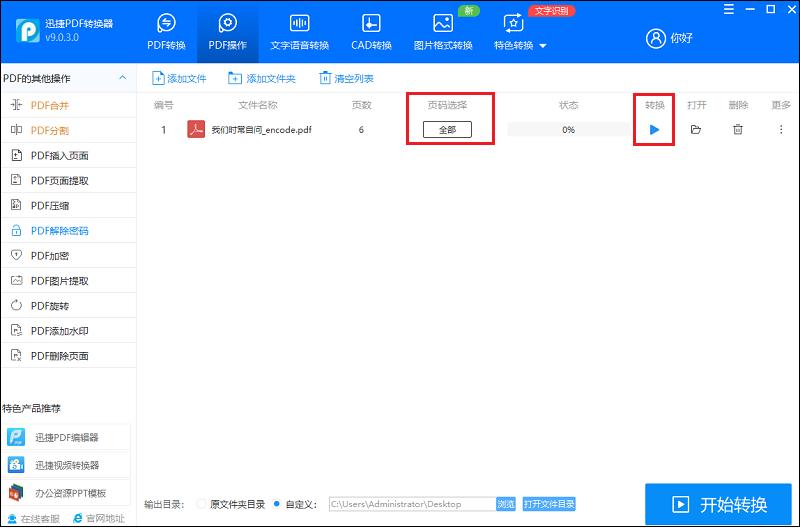Click the red PDF file icon
Viewport: 800px width, 528px height.
(196, 130)
